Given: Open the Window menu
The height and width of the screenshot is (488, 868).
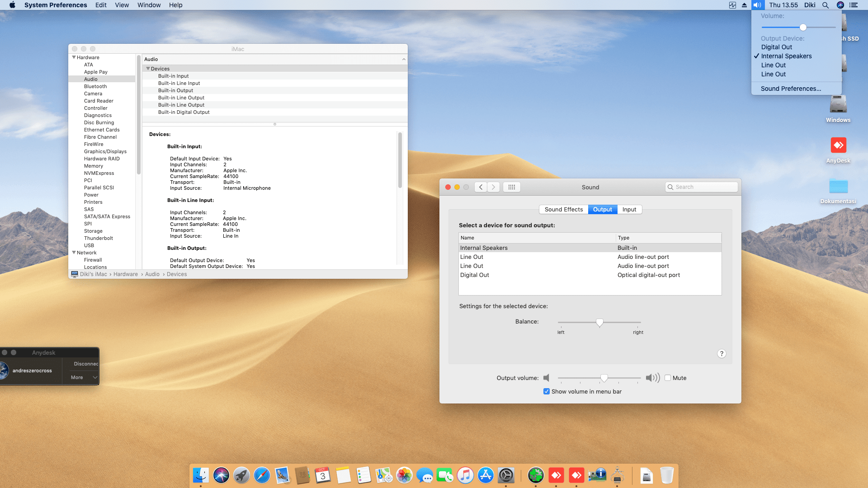Looking at the screenshot, I should [x=149, y=5].
